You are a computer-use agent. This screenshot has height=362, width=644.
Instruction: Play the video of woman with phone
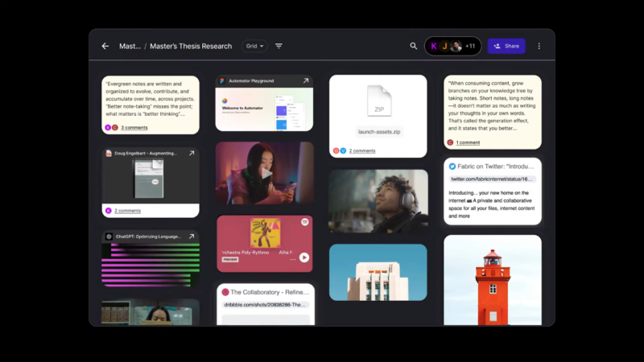point(266,174)
